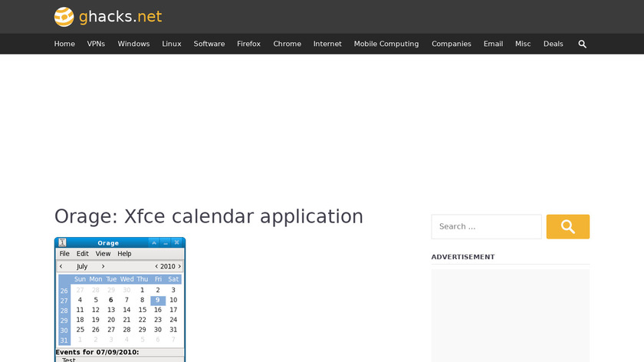This screenshot has width=644, height=362.
Task: Open the Software category
Action: pos(209,44)
